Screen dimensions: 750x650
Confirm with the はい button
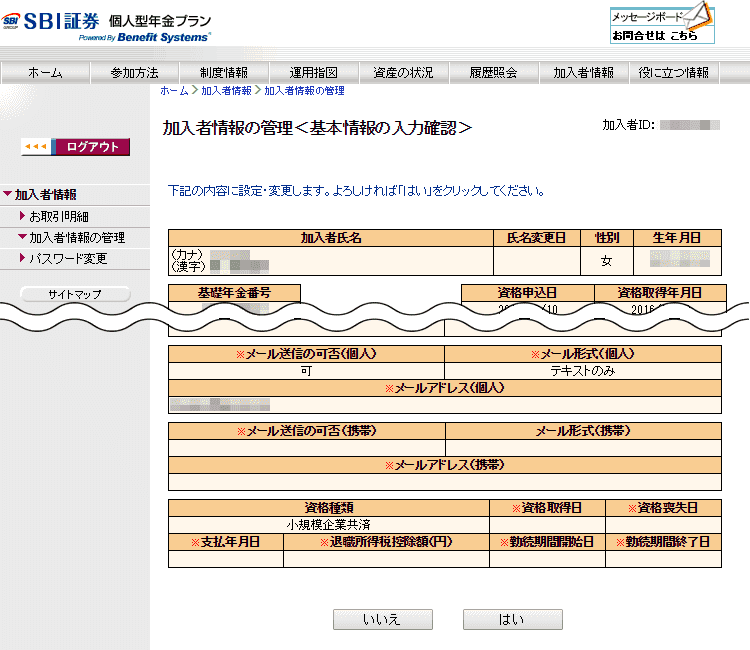click(513, 619)
